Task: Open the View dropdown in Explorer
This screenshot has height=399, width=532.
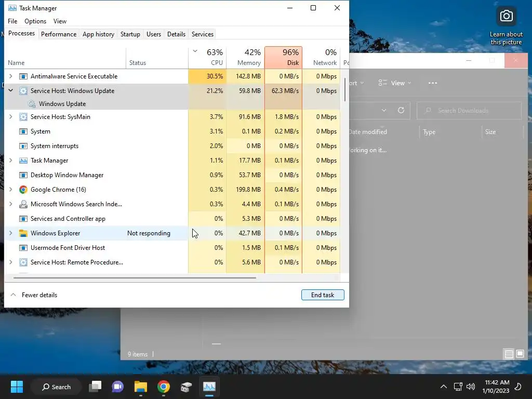Action: [395, 83]
